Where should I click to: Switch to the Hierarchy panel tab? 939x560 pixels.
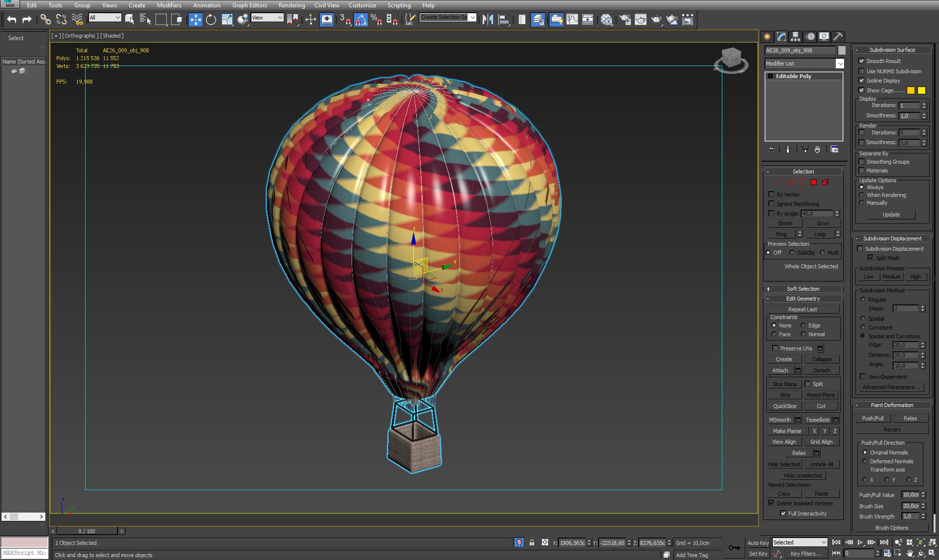click(x=796, y=37)
